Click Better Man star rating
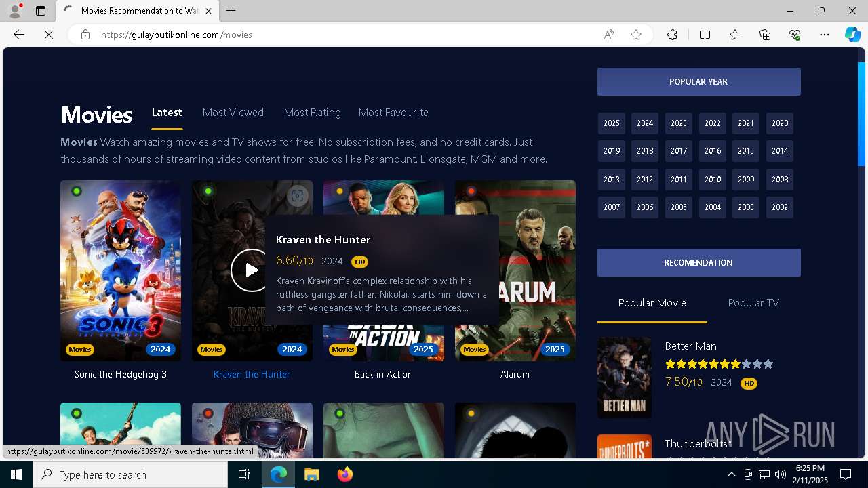Viewport: 868px width, 488px height. (x=719, y=364)
